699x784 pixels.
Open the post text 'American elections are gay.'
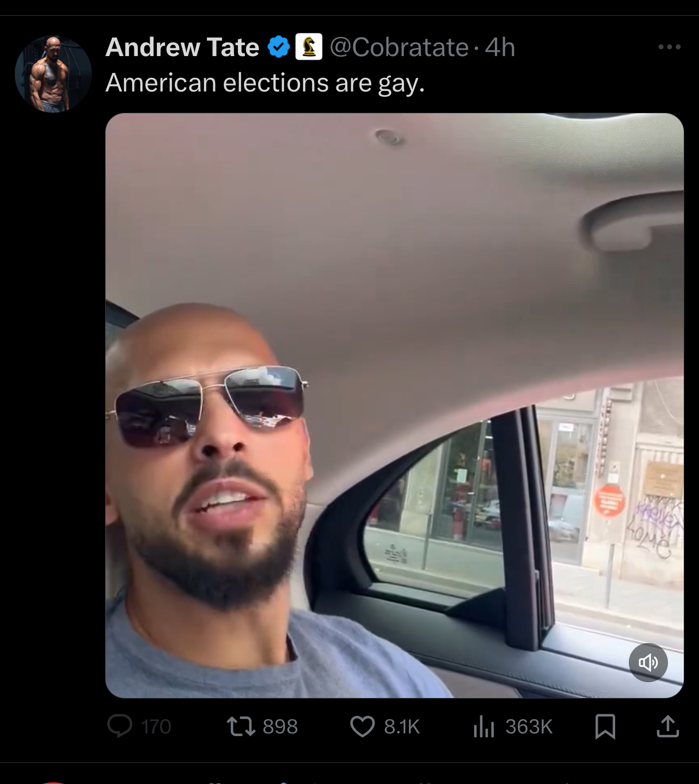pyautogui.click(x=265, y=83)
